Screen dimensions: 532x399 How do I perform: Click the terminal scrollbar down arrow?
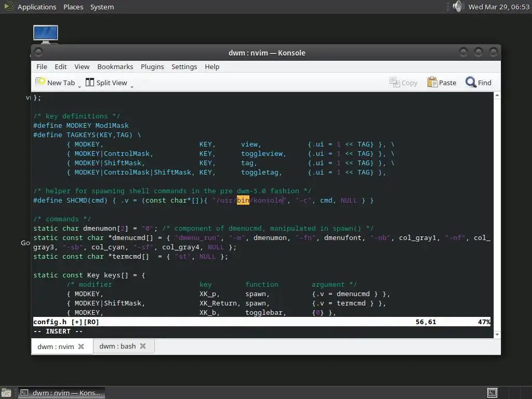[497, 335]
